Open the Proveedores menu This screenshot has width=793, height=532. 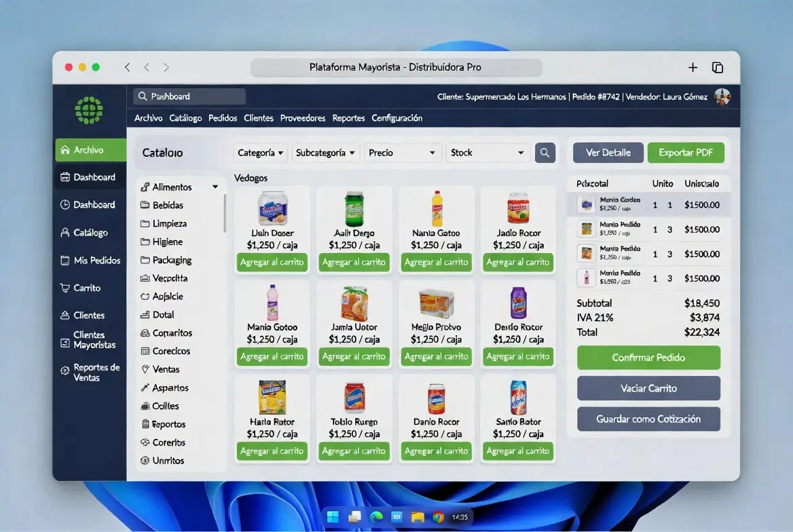(x=302, y=118)
